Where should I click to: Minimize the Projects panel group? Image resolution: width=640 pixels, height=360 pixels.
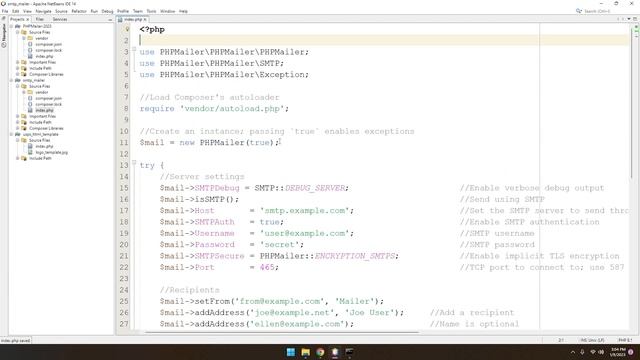point(110,20)
